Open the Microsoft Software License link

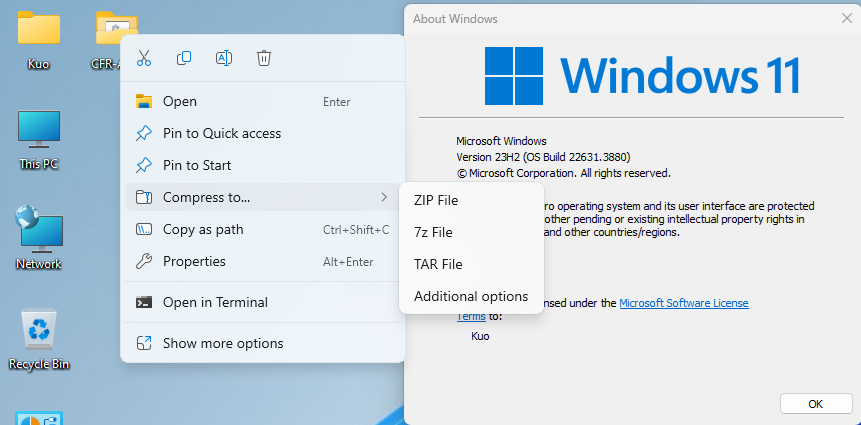[684, 303]
